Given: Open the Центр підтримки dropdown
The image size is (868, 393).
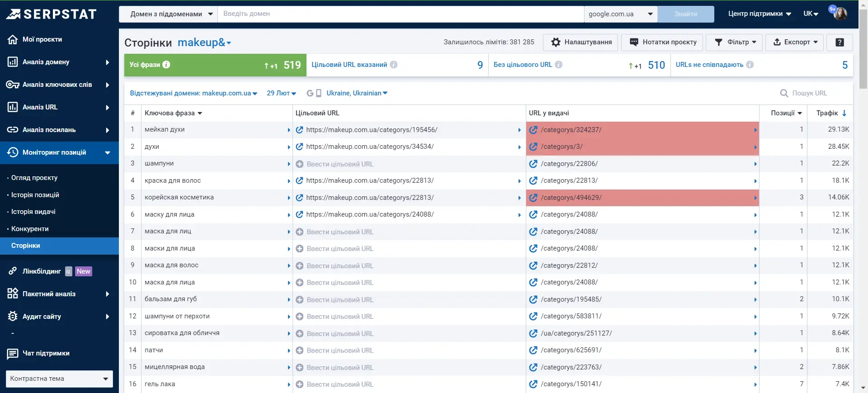Looking at the screenshot, I should tap(759, 14).
